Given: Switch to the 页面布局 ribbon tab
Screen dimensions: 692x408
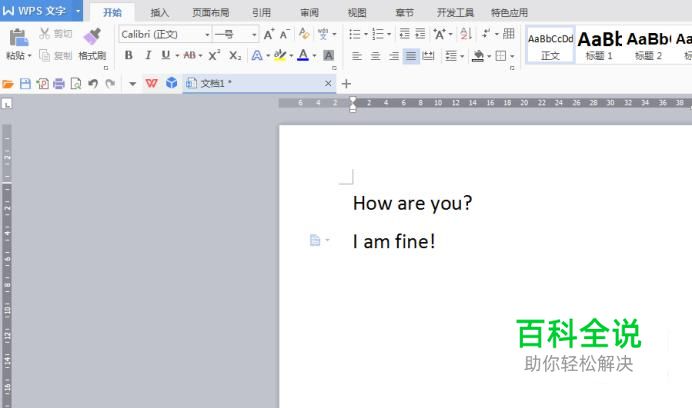Looking at the screenshot, I should coord(211,12).
